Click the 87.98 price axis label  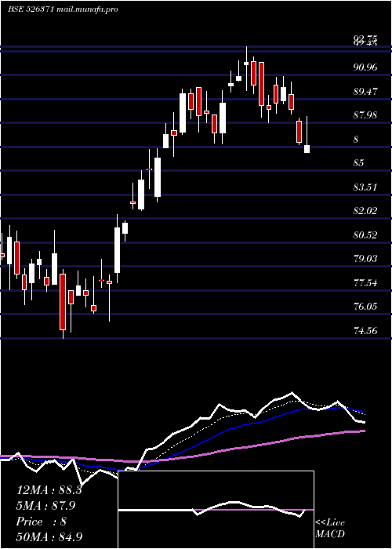[x=365, y=115]
